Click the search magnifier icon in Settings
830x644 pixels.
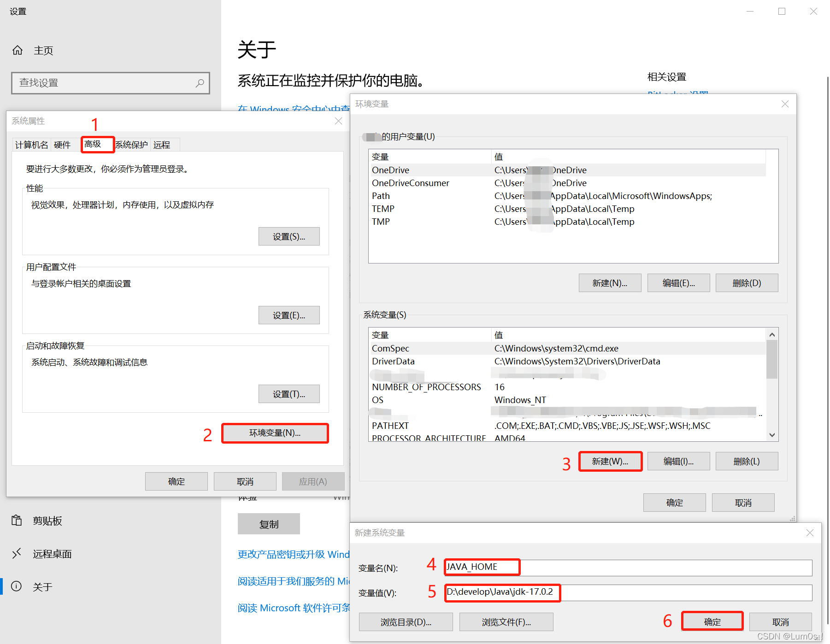click(x=200, y=83)
